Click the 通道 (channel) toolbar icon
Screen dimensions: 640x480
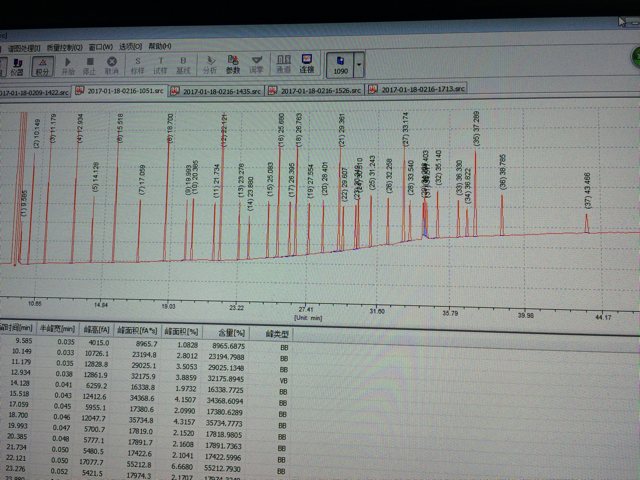pos(283,64)
